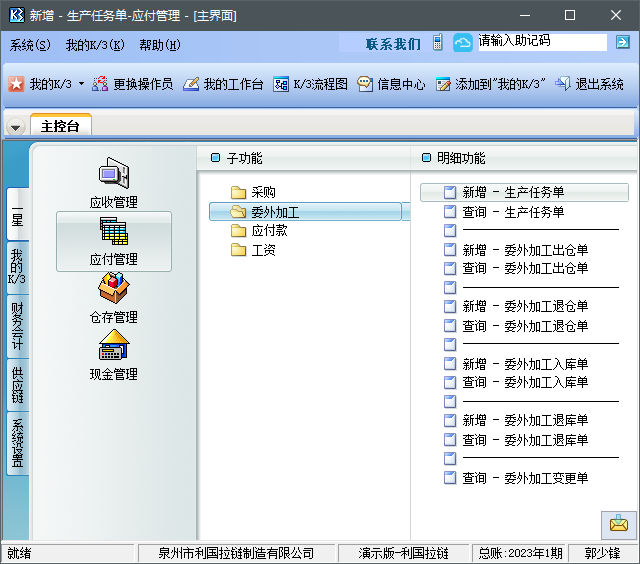640x564 pixels.
Task: Click the 联系我们 link
Action: (393, 44)
